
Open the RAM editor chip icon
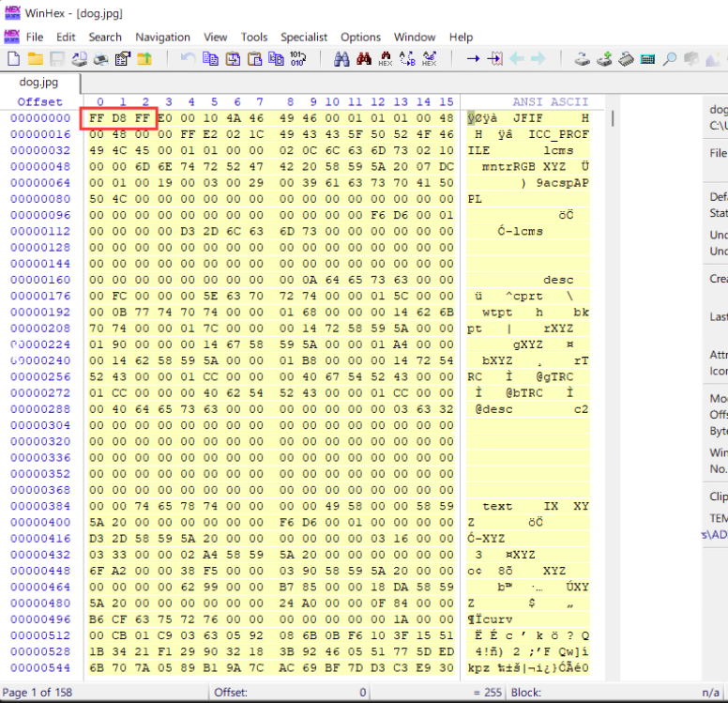pyautogui.click(x=625, y=59)
